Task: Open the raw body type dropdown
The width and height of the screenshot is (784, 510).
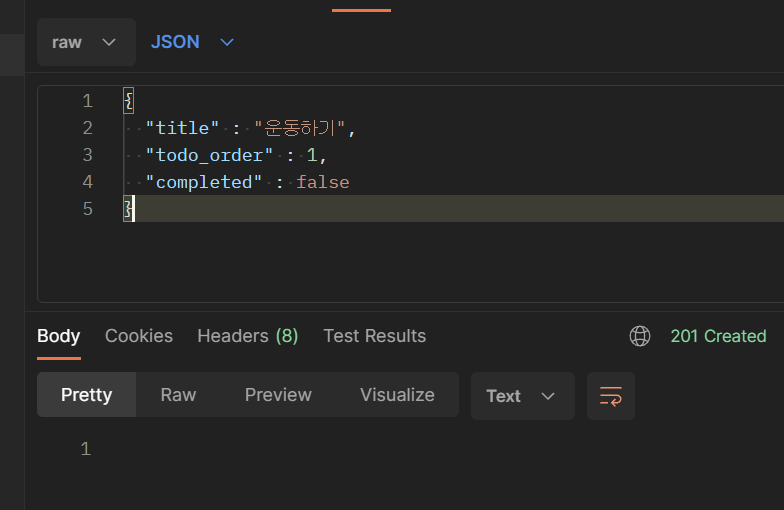Action: click(x=86, y=42)
